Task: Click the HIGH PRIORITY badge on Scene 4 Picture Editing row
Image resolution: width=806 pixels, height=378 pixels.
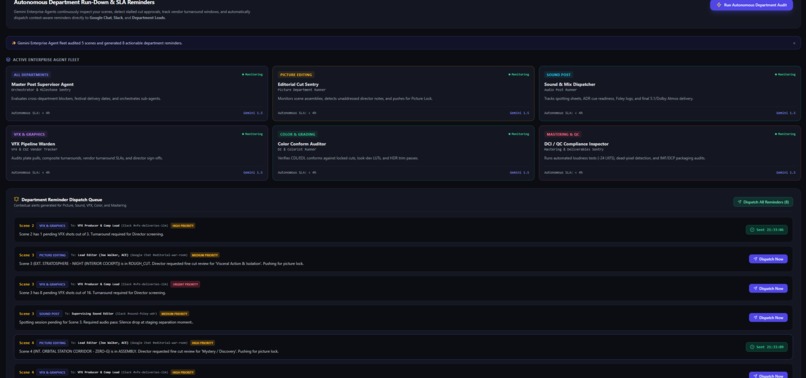Action: [x=203, y=343]
